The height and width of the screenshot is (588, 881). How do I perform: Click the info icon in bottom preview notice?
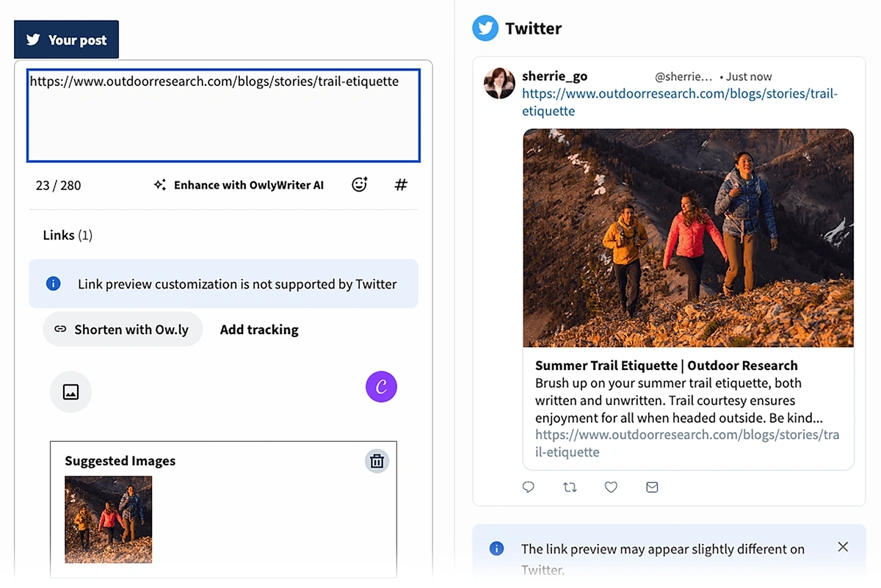tap(496, 548)
